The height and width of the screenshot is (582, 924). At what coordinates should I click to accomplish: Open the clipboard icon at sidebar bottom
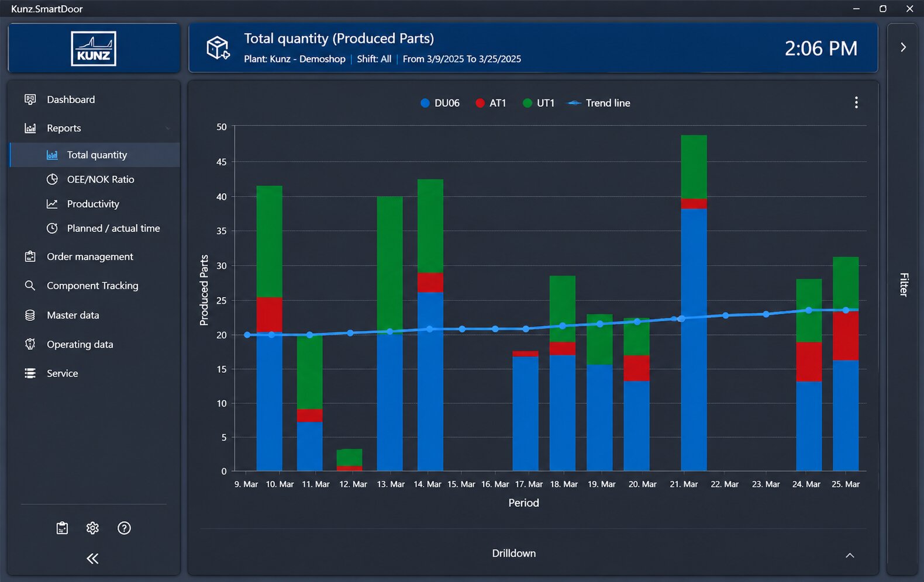click(x=62, y=528)
